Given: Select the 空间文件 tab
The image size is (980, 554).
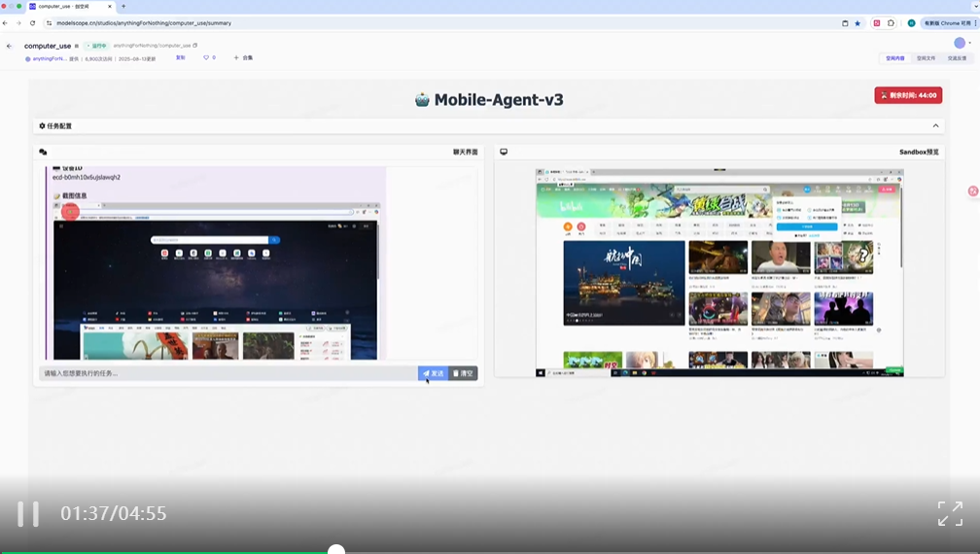Looking at the screenshot, I should pos(927,58).
